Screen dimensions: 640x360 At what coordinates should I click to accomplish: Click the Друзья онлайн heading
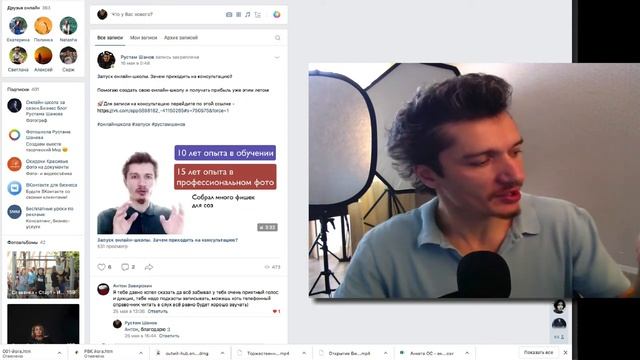point(23,8)
